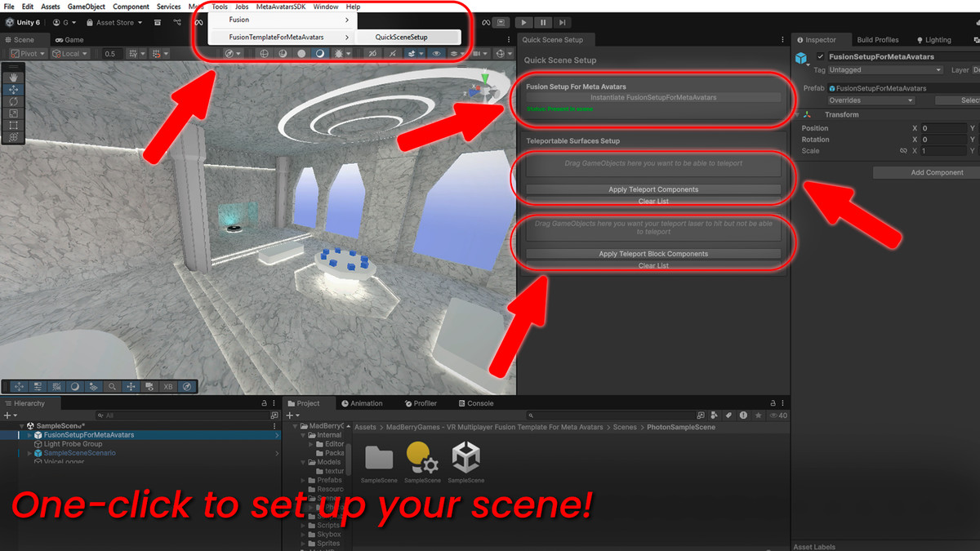The height and width of the screenshot is (551, 980).
Task: Click the Hierarchy lock icon
Action: point(264,403)
